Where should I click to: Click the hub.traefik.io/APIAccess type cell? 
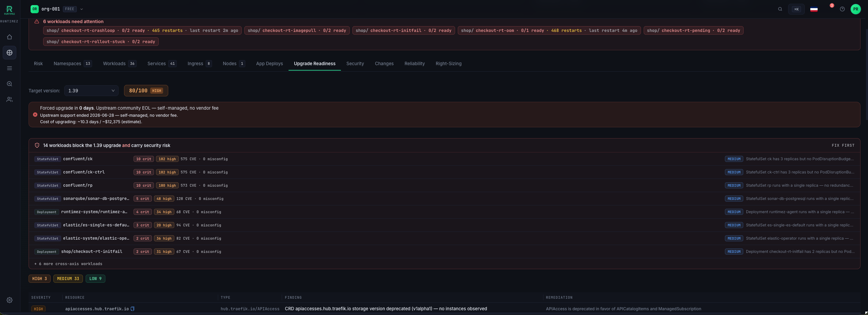tap(250, 309)
